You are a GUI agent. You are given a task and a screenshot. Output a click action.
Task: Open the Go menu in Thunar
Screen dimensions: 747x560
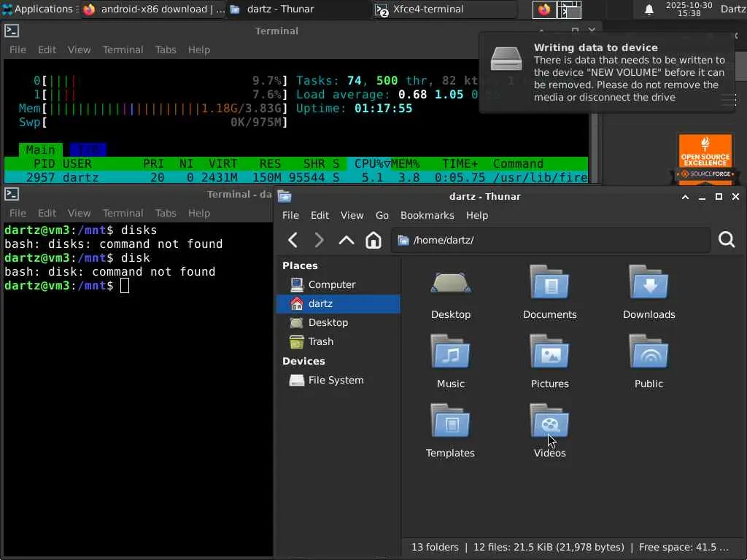382,215
